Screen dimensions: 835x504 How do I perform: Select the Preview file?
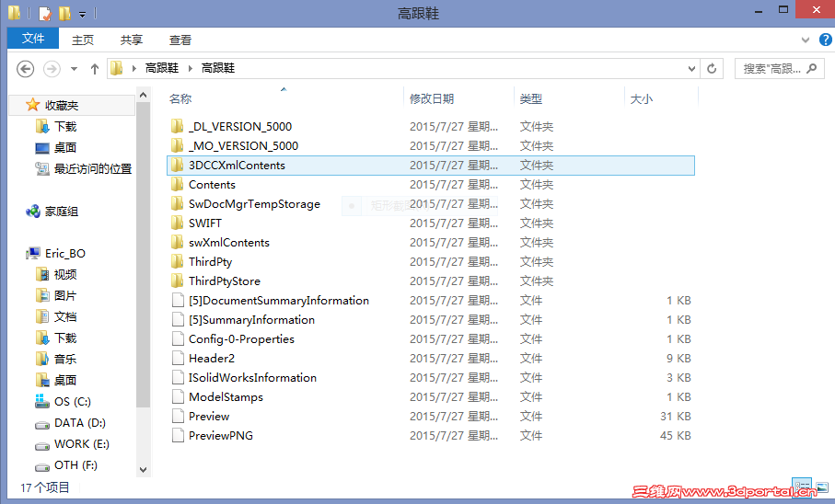[430, 417]
